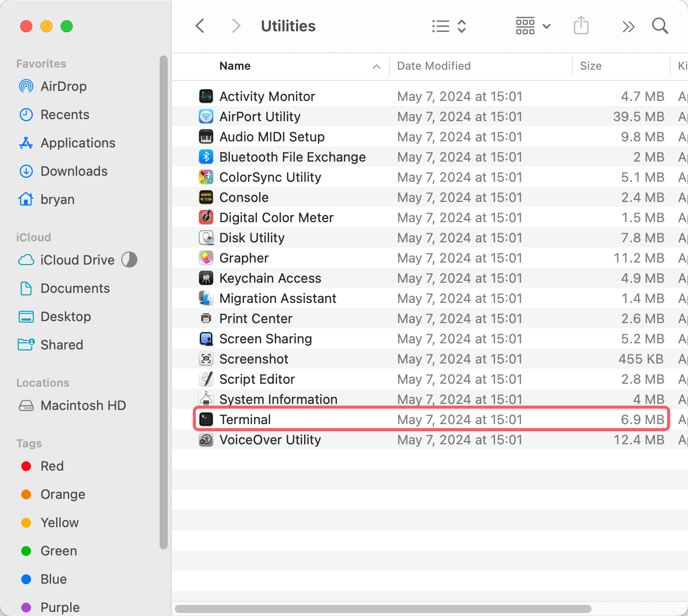Expand hidden toolbar items with double chevron

point(628,27)
